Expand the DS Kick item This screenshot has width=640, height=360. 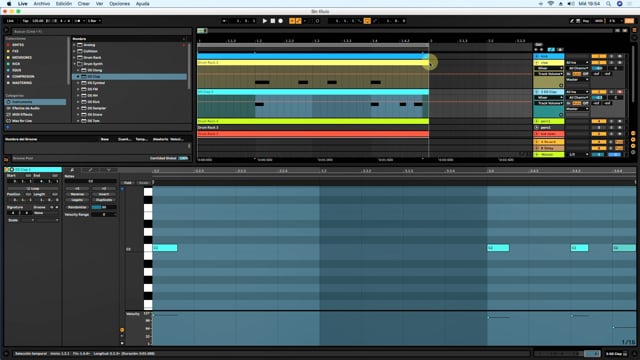[78, 102]
